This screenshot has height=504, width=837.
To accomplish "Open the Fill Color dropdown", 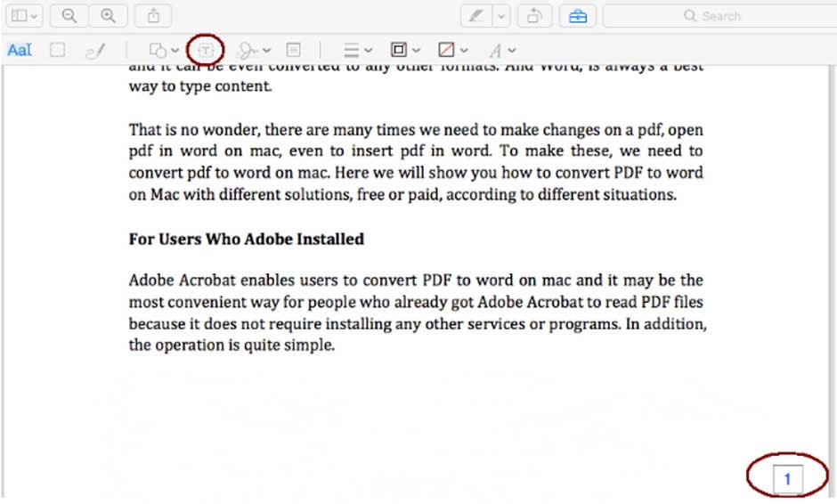I will click(452, 50).
